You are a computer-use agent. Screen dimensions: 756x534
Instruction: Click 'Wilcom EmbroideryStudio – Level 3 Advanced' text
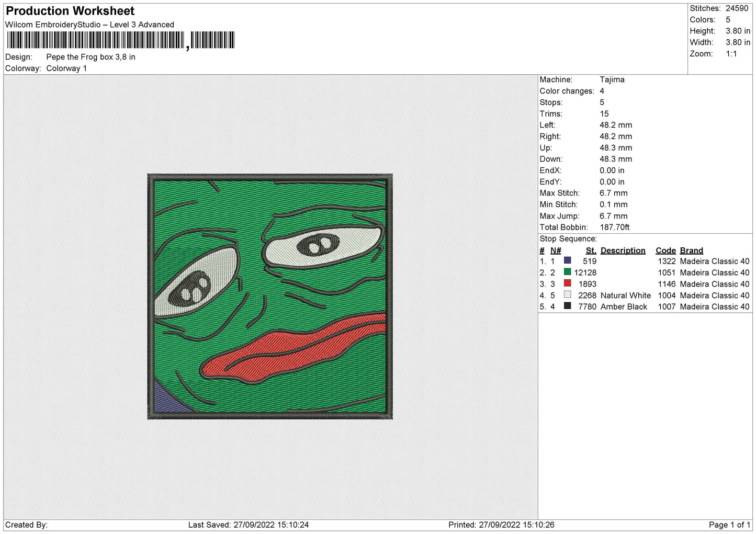89,25
